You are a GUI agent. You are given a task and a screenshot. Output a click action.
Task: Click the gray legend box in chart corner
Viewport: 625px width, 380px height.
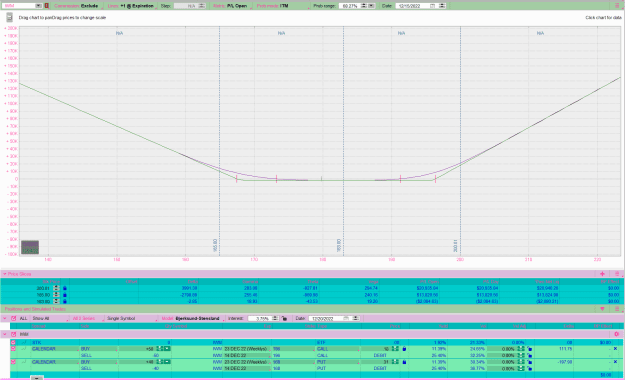[30, 247]
